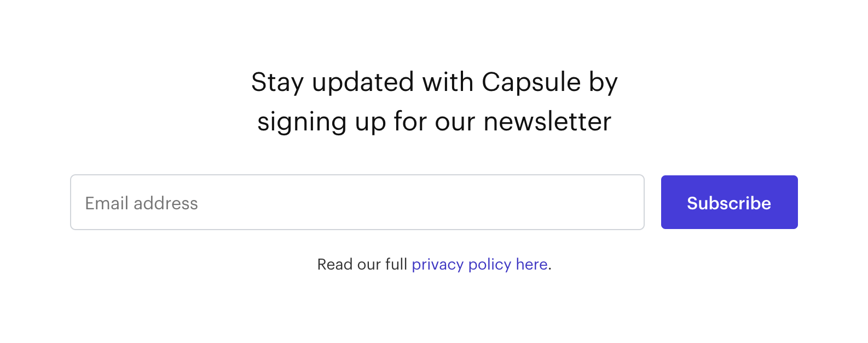Click "signing up for our newsletter" line

click(434, 122)
